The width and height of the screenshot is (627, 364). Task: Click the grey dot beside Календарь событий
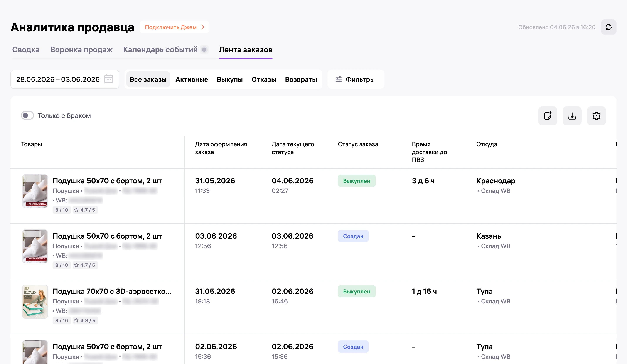204,50
